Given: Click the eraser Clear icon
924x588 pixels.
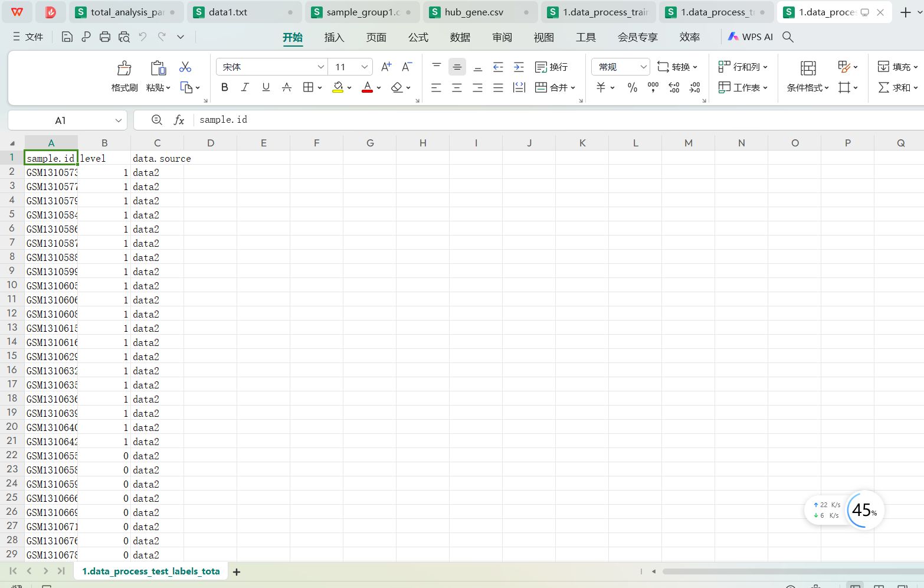Looking at the screenshot, I should tap(397, 87).
